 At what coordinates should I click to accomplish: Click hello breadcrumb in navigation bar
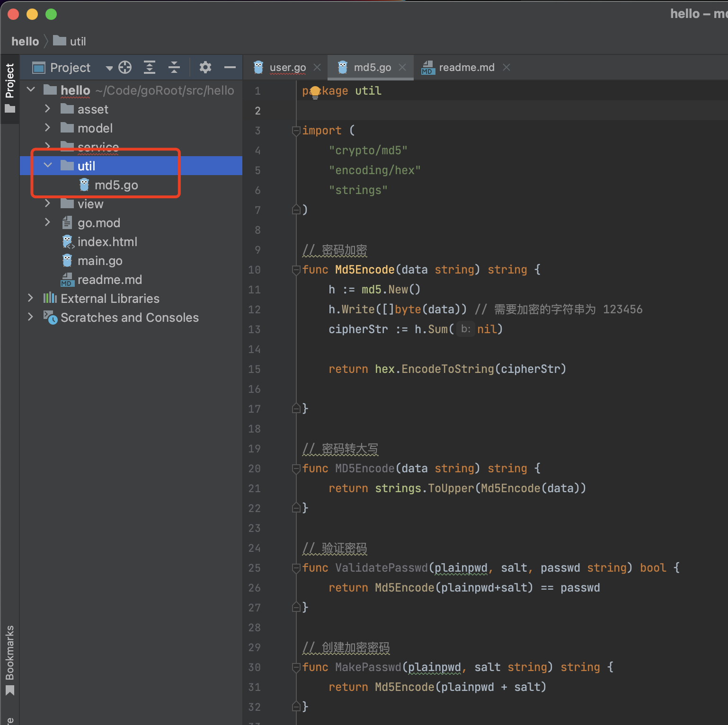click(x=25, y=42)
